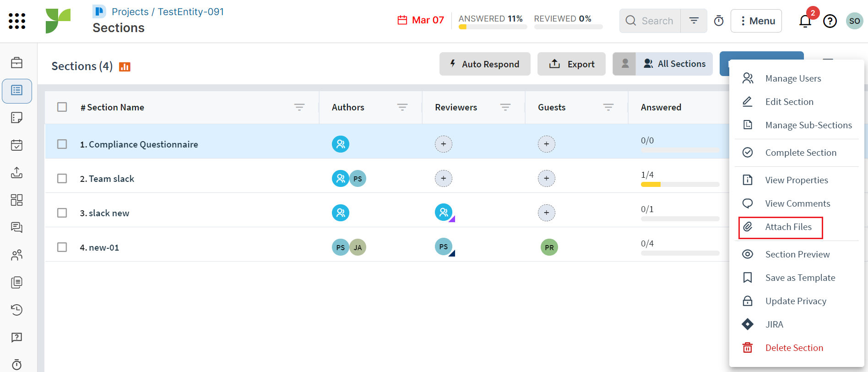Viewport: 868px width, 372px height.
Task: Open View Comments menu item
Action: [797, 203]
